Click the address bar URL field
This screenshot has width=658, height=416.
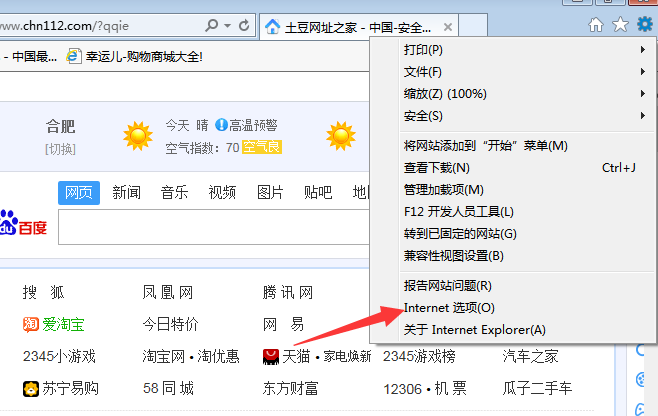click(x=101, y=26)
